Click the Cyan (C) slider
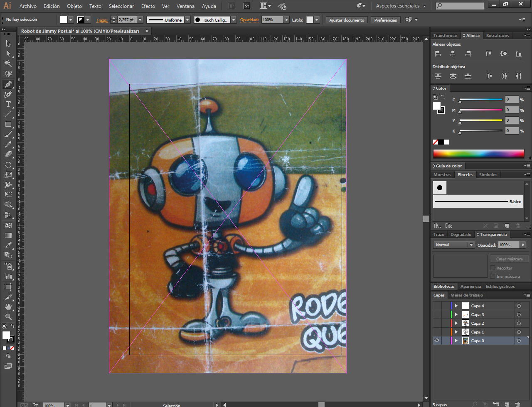532x407 pixels. tap(481, 100)
